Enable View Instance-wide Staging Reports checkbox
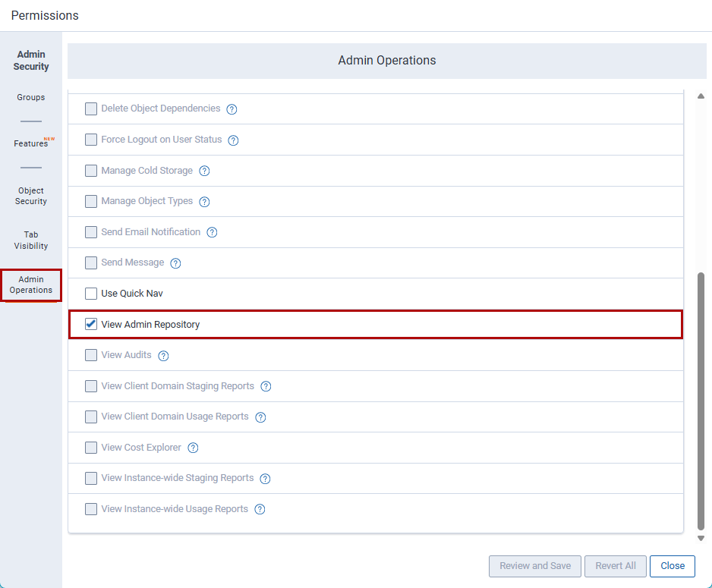 click(91, 478)
